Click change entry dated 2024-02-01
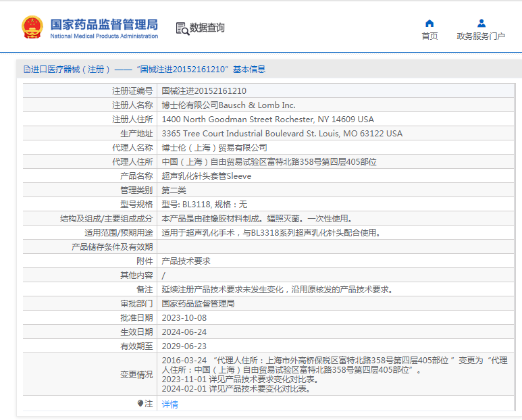 tap(236, 389)
